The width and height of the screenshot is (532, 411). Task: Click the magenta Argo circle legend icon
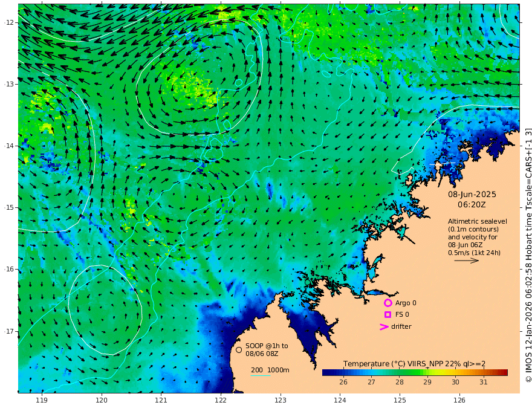coord(388,303)
